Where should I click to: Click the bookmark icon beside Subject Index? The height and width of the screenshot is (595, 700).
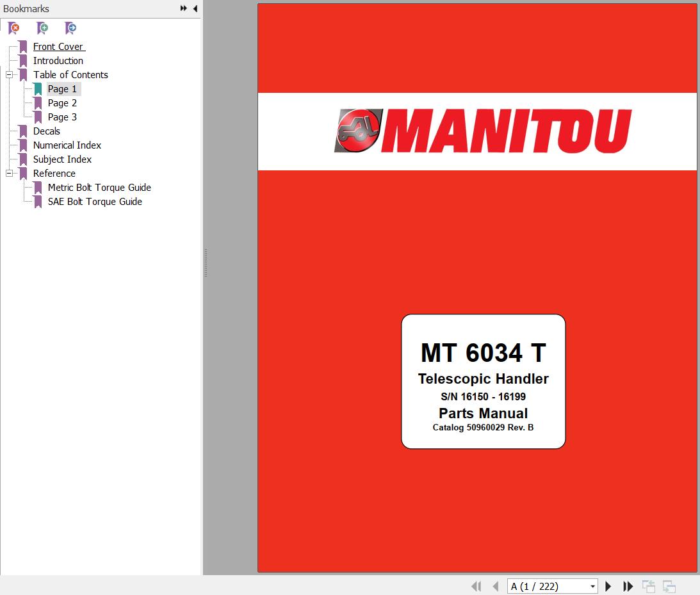point(24,159)
